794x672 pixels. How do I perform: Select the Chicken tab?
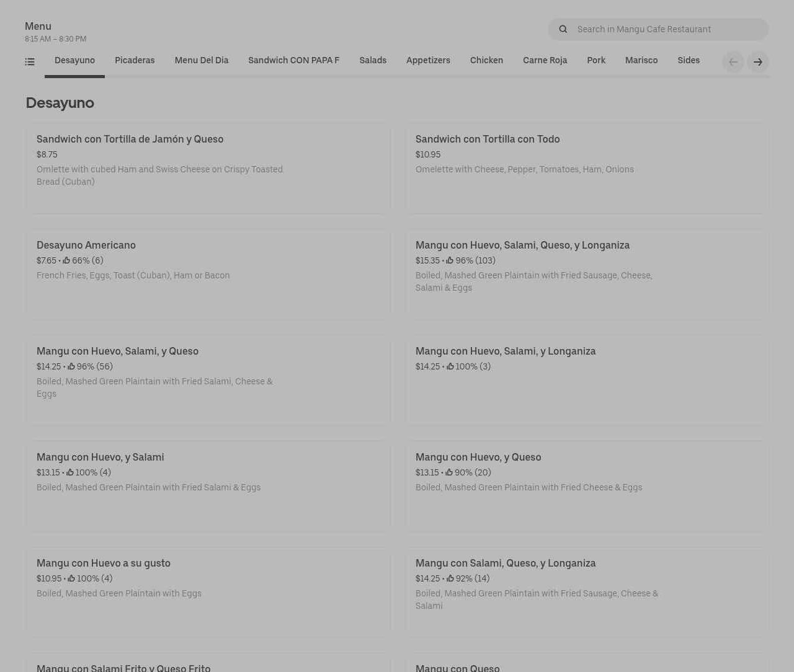(x=486, y=61)
